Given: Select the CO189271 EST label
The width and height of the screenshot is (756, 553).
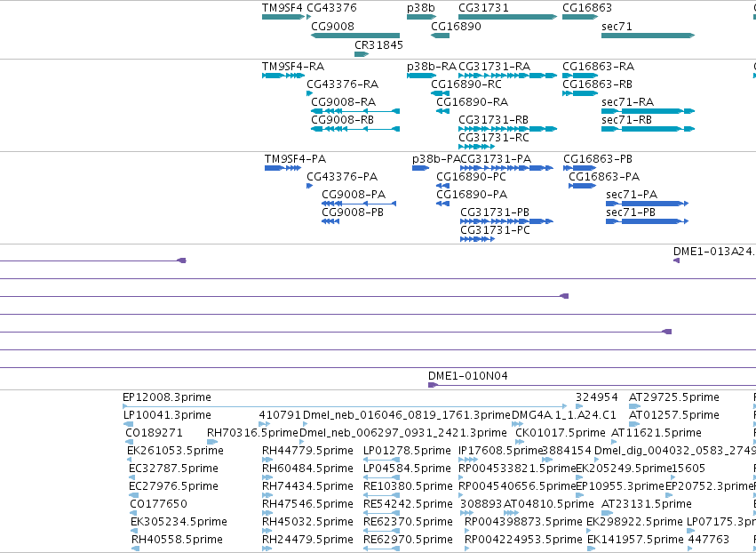Looking at the screenshot, I should 154,433.
